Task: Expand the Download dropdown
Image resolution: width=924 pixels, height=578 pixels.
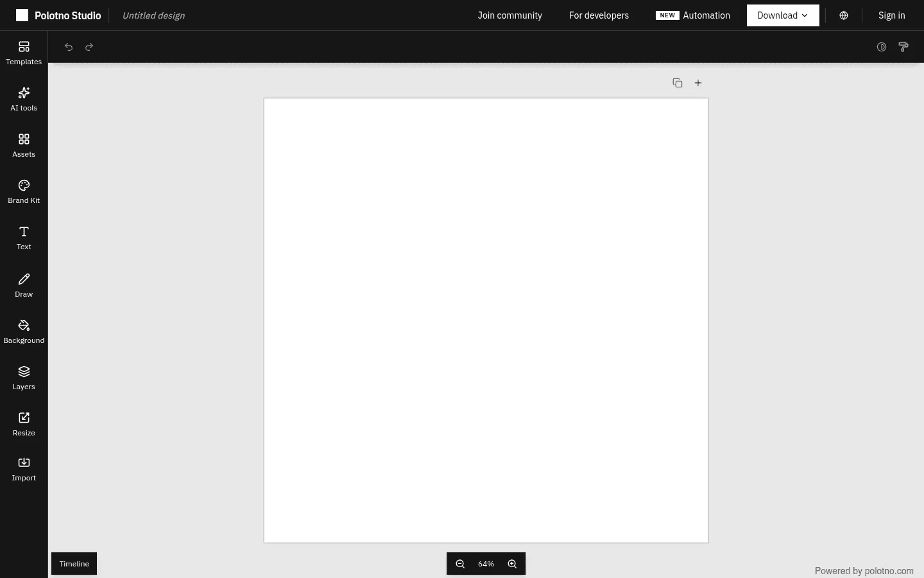Action: (783, 15)
